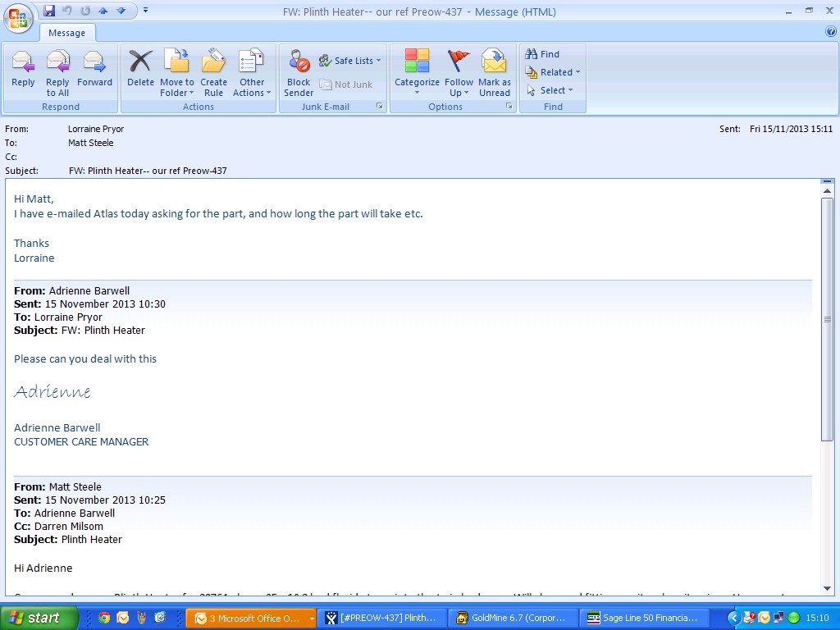Create Rule from this message

tap(213, 73)
